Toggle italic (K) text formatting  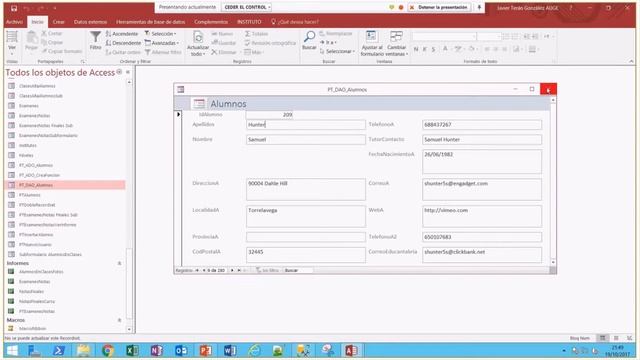click(x=424, y=49)
